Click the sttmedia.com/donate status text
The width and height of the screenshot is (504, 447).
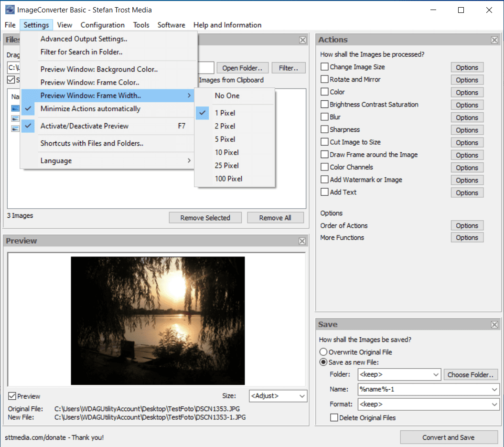point(54,437)
